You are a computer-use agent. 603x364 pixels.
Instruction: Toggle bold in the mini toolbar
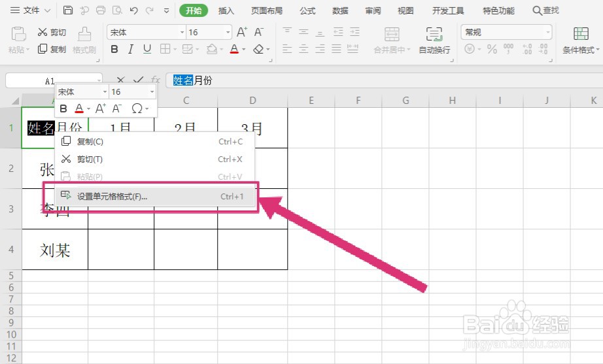63,108
